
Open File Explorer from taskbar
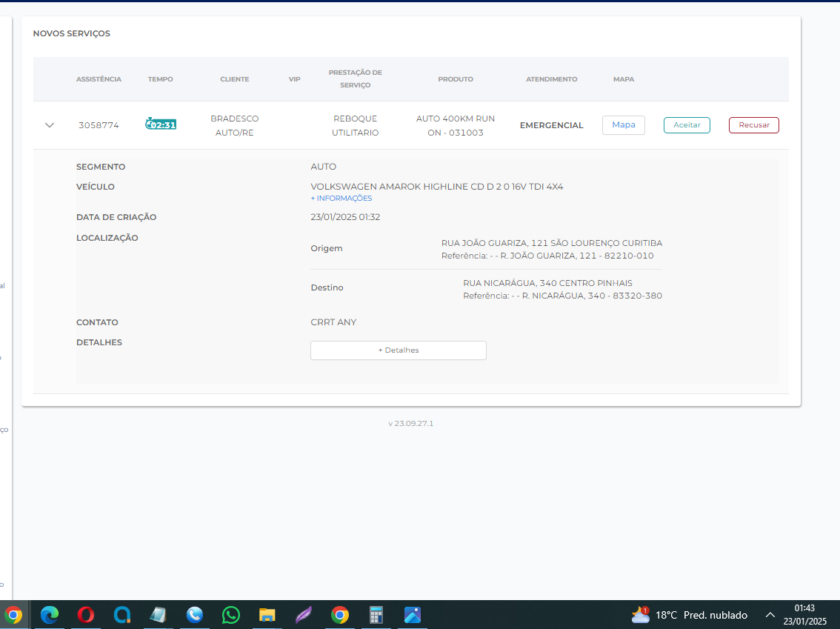(x=267, y=615)
